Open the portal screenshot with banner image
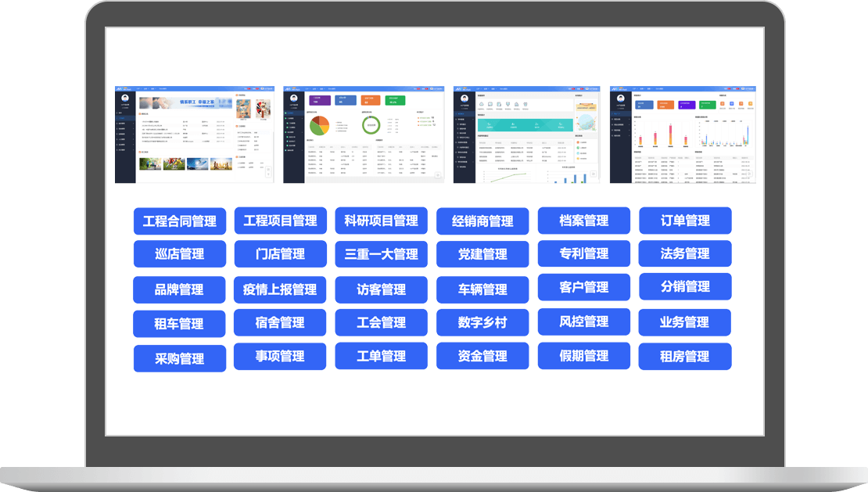868x492 pixels. click(195, 135)
